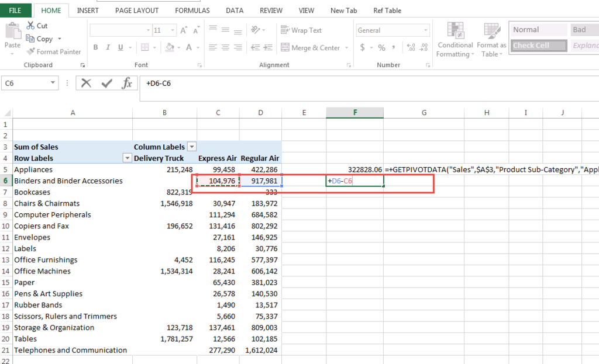Select column F header
The height and width of the screenshot is (364, 599).
click(355, 113)
